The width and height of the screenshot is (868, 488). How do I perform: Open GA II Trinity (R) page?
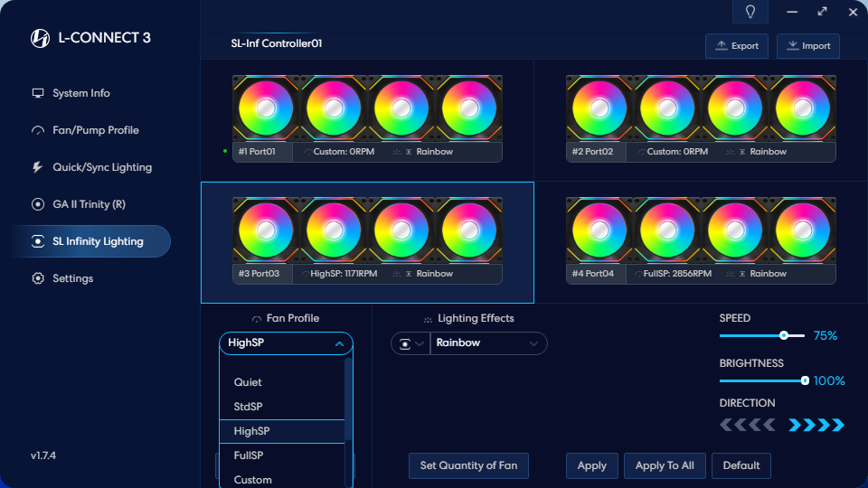91,204
